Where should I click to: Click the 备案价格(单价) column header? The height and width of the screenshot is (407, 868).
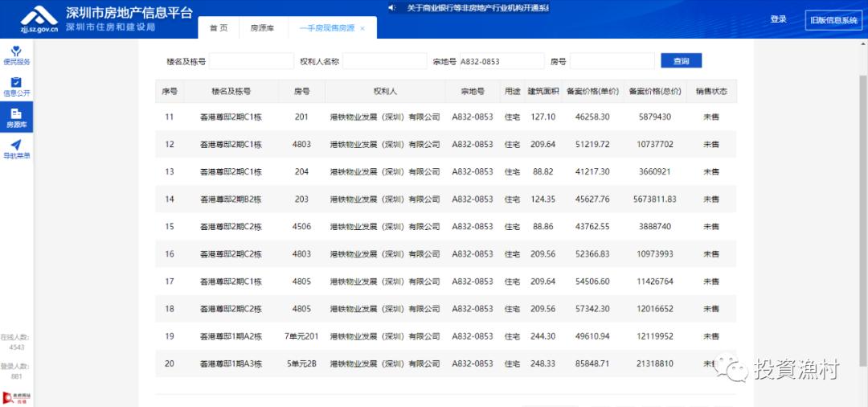[x=592, y=91]
